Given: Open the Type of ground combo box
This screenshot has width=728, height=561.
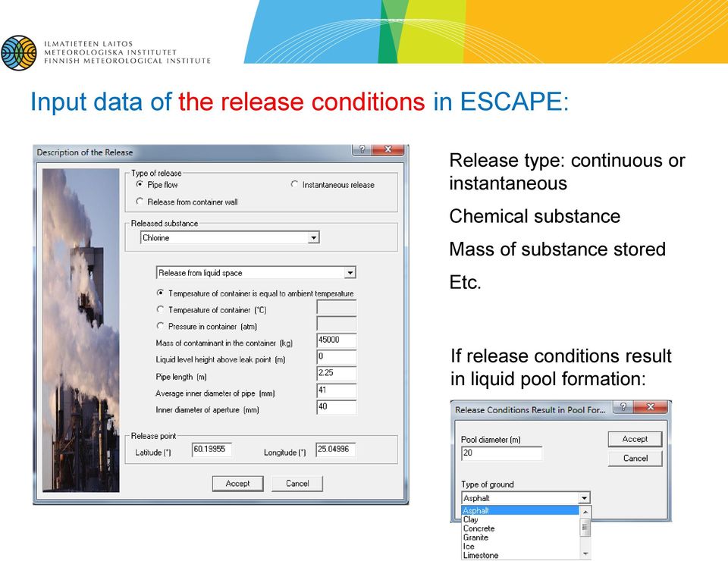Looking at the screenshot, I should pos(526,498).
